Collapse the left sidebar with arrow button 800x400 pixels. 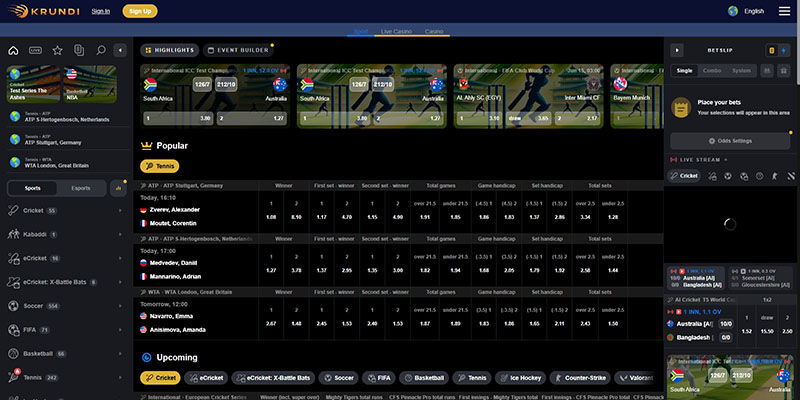pos(120,50)
